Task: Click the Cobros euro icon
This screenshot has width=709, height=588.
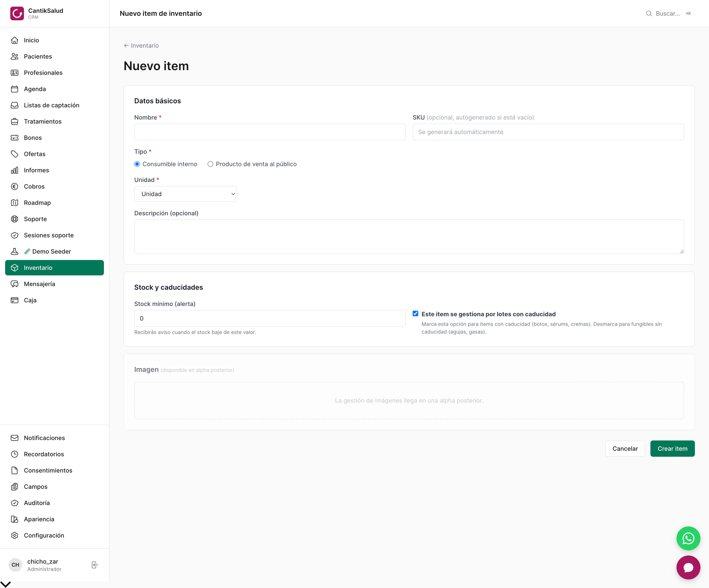Action: point(15,186)
